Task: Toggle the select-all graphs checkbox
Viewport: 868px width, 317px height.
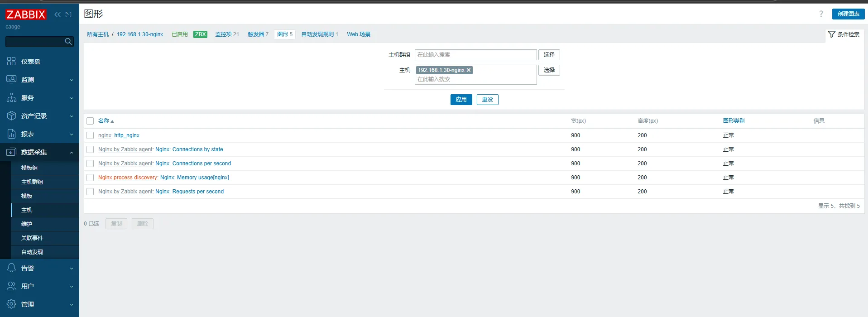Action: pos(90,121)
